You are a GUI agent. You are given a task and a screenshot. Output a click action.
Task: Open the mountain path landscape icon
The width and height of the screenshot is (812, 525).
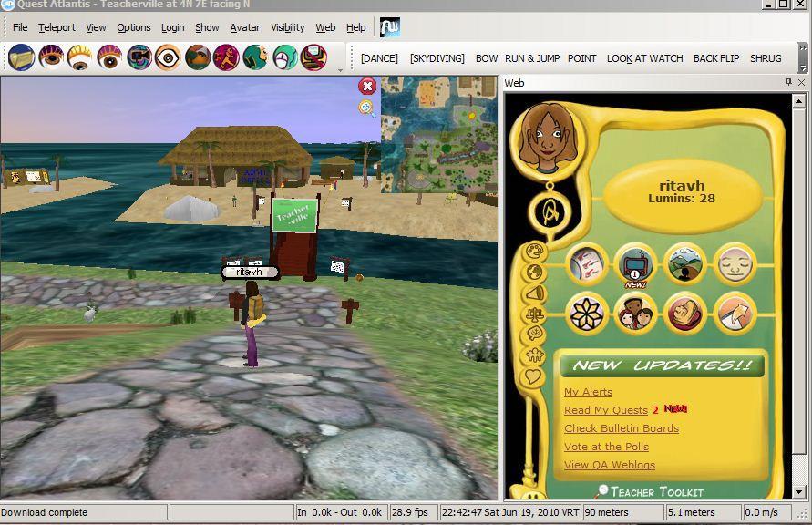click(685, 264)
